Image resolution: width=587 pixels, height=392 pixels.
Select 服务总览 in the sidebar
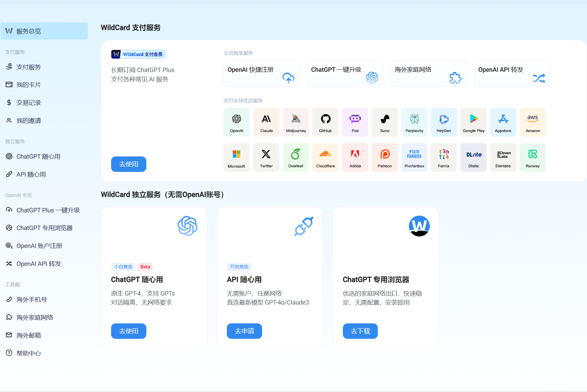pyautogui.click(x=44, y=31)
